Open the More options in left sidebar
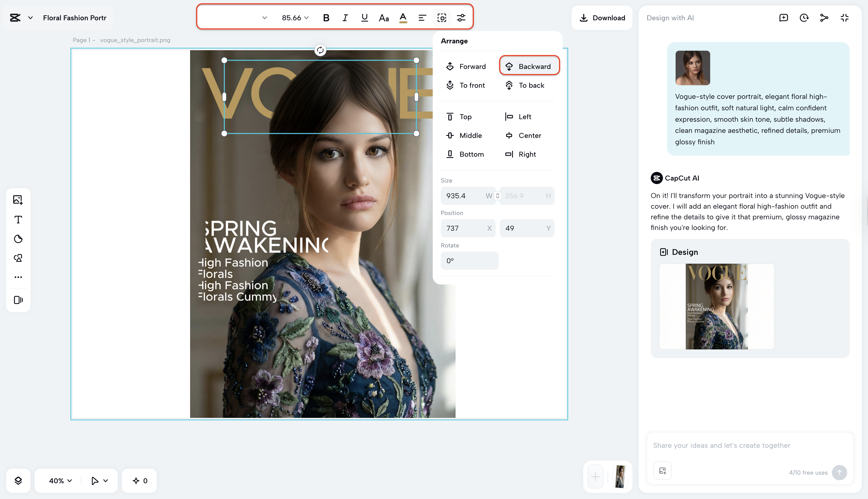Viewport: 868px width, 499px height. (x=18, y=277)
